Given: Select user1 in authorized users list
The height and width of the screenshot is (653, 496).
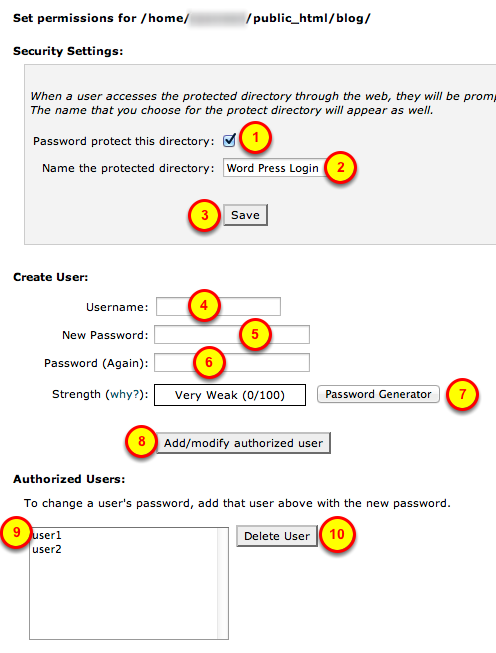Looking at the screenshot, I should [x=47, y=535].
